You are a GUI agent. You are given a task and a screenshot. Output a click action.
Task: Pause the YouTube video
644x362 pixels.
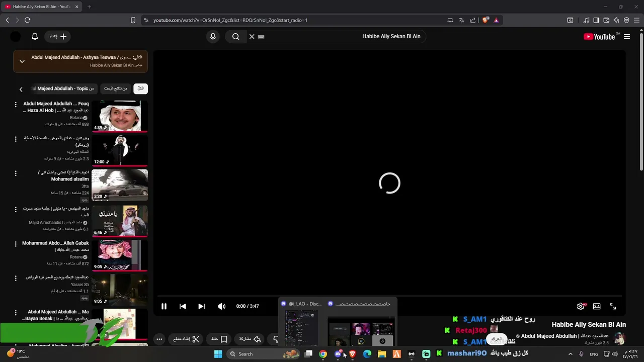(164, 306)
